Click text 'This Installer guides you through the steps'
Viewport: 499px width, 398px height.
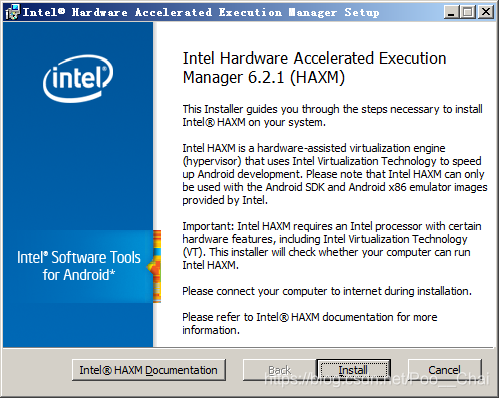285,109
